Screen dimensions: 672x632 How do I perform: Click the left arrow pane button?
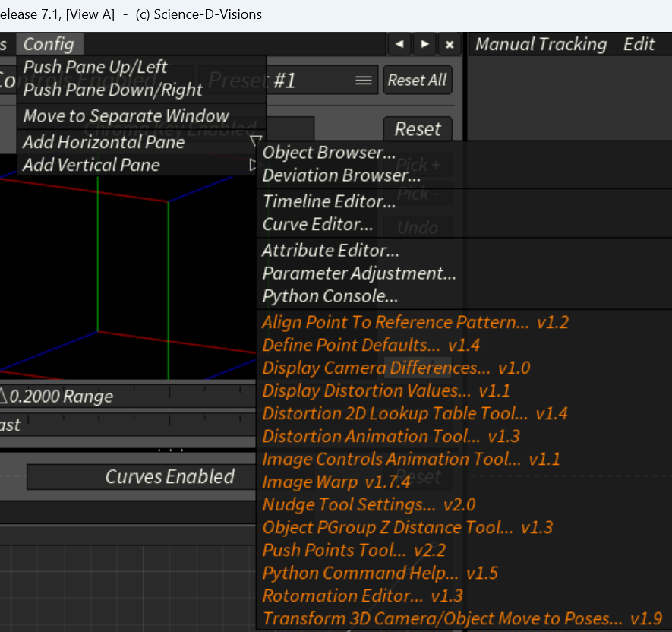click(399, 44)
